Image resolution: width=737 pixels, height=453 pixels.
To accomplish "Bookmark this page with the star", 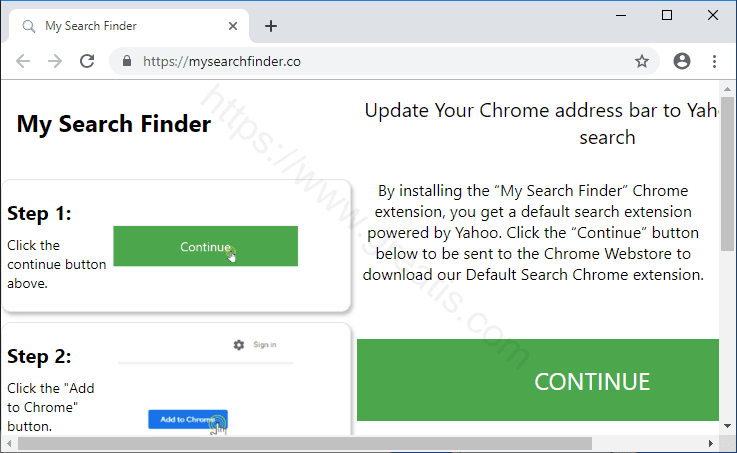I will pos(642,61).
